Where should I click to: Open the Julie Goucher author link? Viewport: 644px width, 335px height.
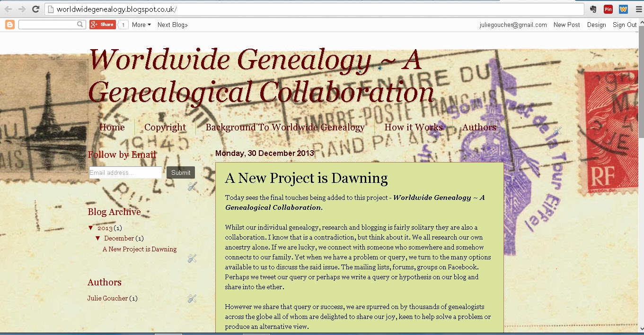tap(107, 298)
